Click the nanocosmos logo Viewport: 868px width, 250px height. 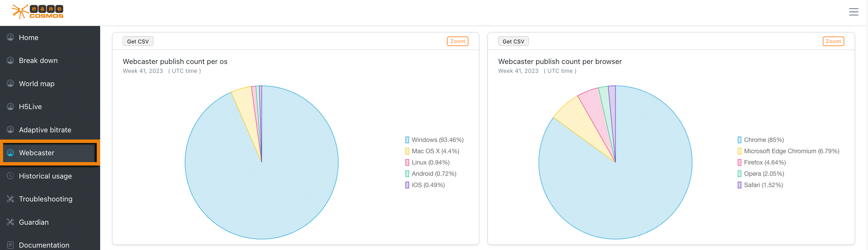tap(38, 12)
